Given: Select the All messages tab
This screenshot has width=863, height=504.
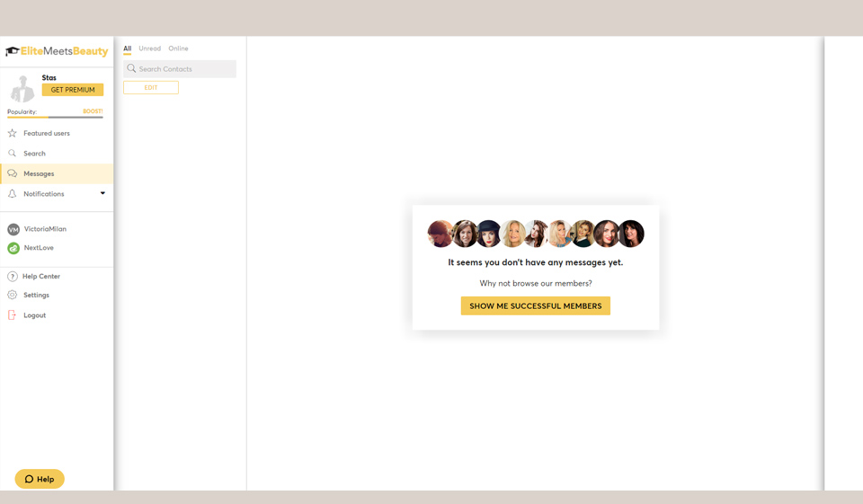Looking at the screenshot, I should 128,49.
